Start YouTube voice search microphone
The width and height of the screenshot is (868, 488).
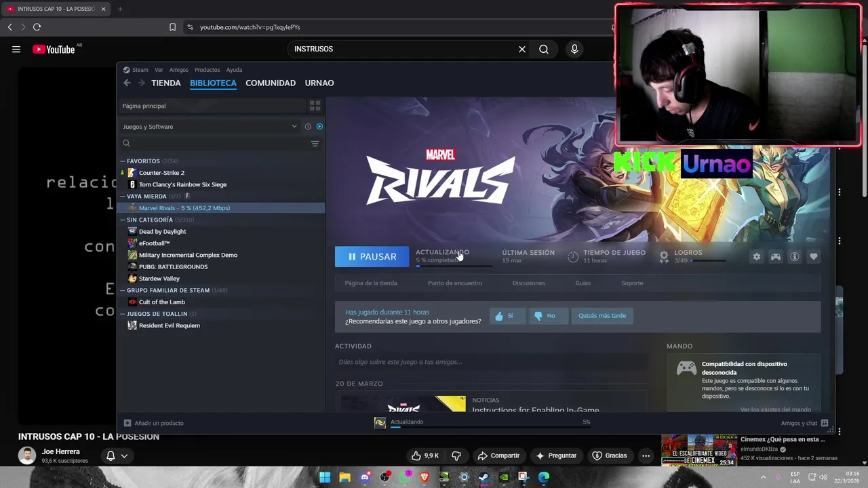pos(574,49)
